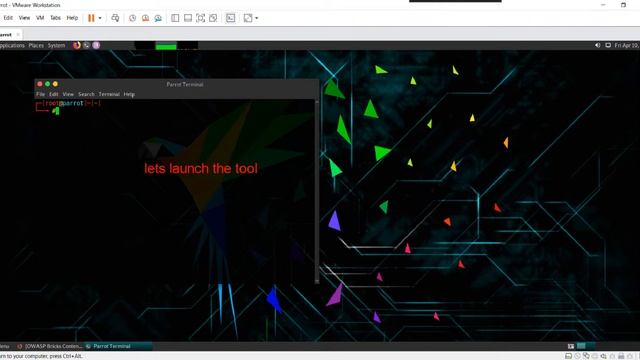Expand the stretch guest dropdown arrow

pos(256,18)
